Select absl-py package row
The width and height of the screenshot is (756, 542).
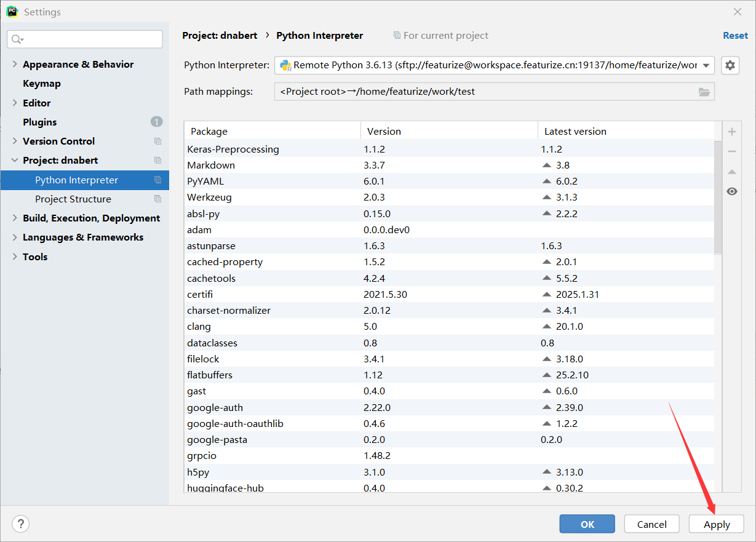(x=450, y=213)
